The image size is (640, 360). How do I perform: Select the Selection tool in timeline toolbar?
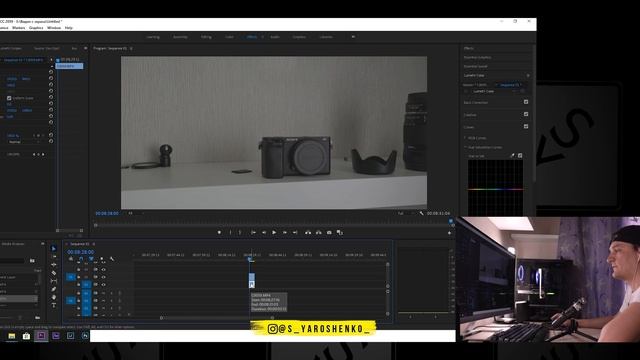click(53, 248)
